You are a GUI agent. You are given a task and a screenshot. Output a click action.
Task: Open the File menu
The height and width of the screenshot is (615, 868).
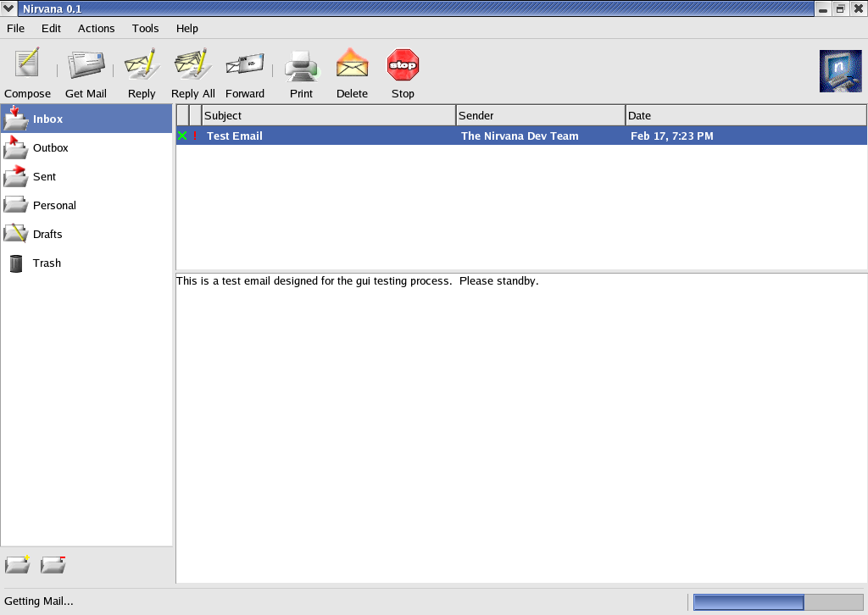[x=15, y=28]
